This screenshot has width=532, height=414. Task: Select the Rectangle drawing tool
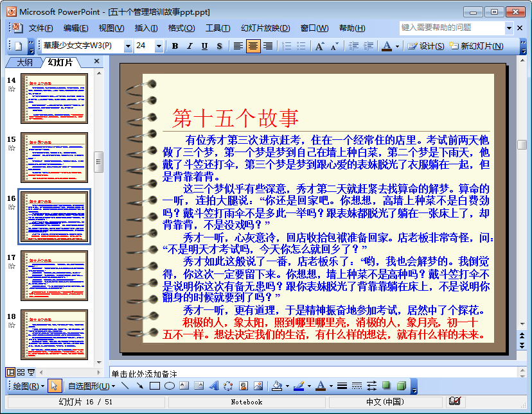(155, 386)
